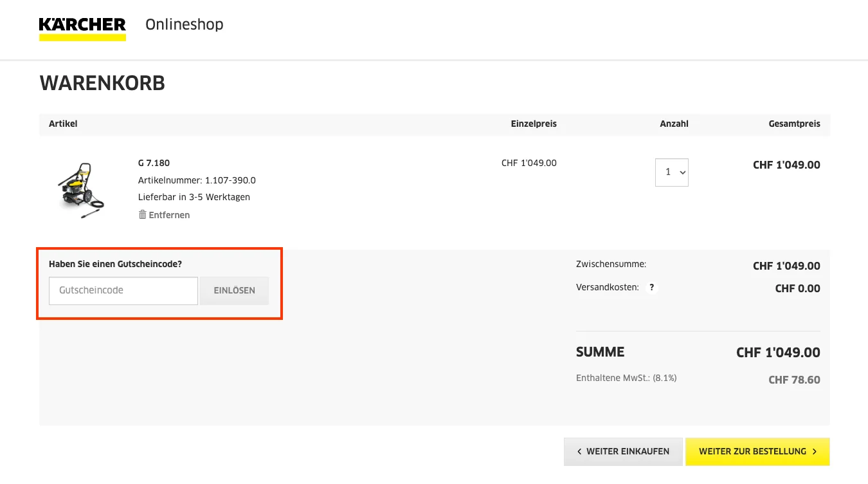Click the Einlösen voucher button
This screenshot has width=868, height=484.
pos(234,291)
